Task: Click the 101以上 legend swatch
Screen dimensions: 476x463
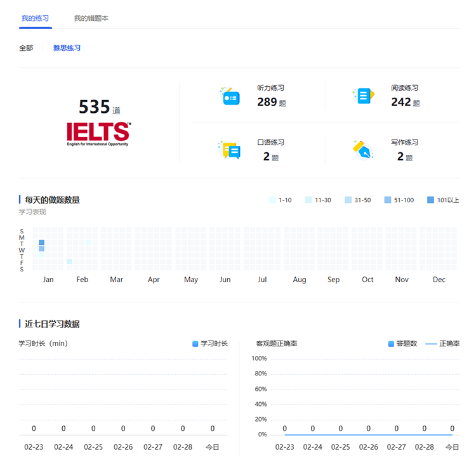Action: (430, 200)
